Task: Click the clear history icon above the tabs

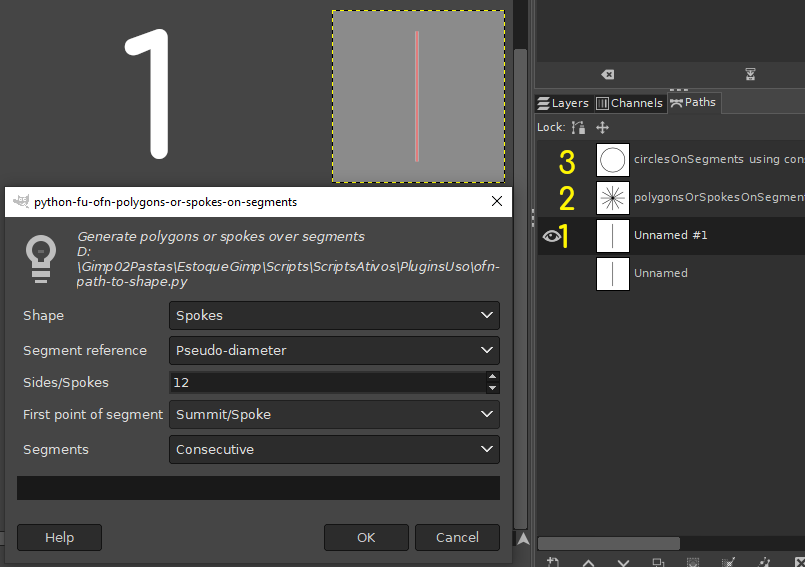Action: coord(607,75)
